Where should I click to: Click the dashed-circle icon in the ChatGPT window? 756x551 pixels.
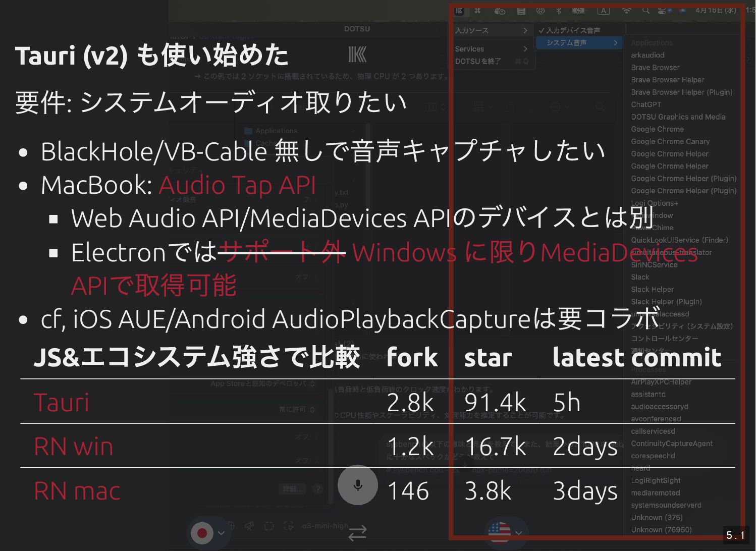tap(269, 526)
